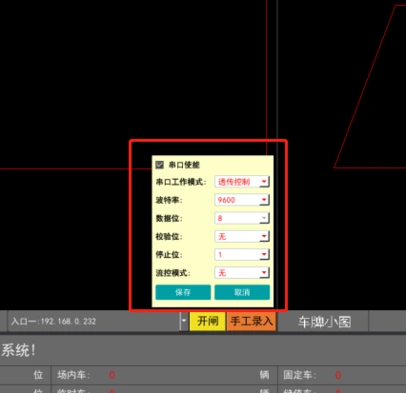Click the yellow 开闸 button
406x393 pixels.
208,321
